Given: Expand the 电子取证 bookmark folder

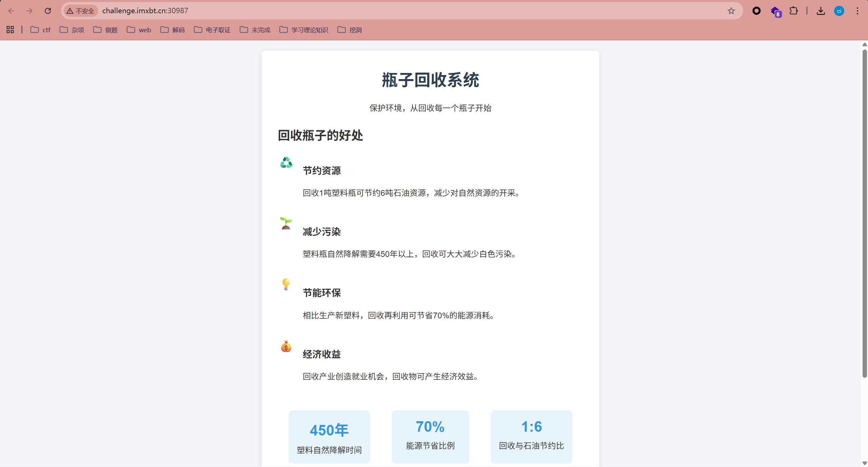Looking at the screenshot, I should 212,30.
